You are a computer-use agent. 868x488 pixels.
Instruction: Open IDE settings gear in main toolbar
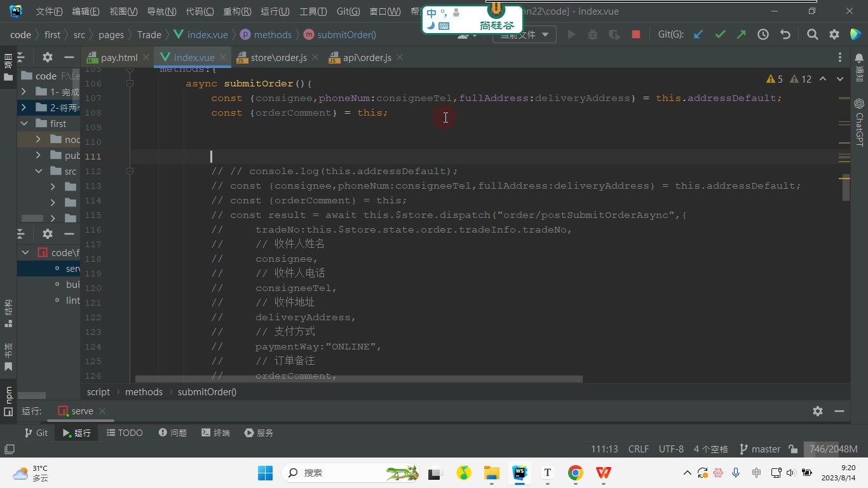tap(834, 35)
